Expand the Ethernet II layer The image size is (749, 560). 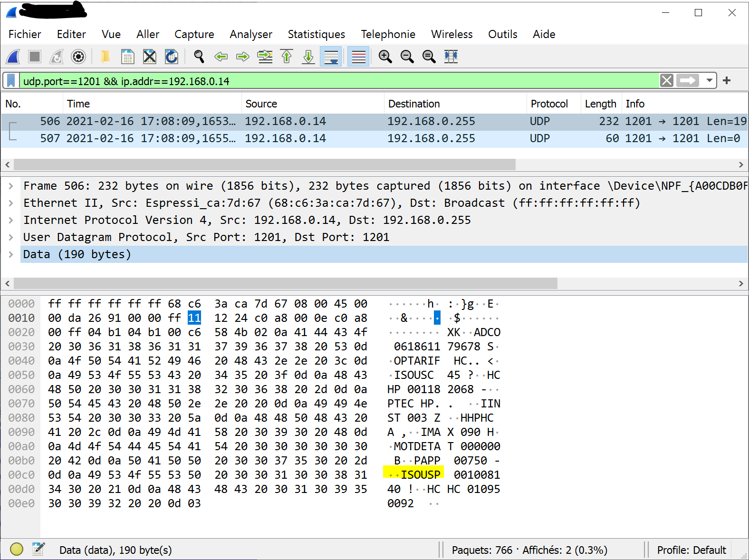(x=11, y=203)
